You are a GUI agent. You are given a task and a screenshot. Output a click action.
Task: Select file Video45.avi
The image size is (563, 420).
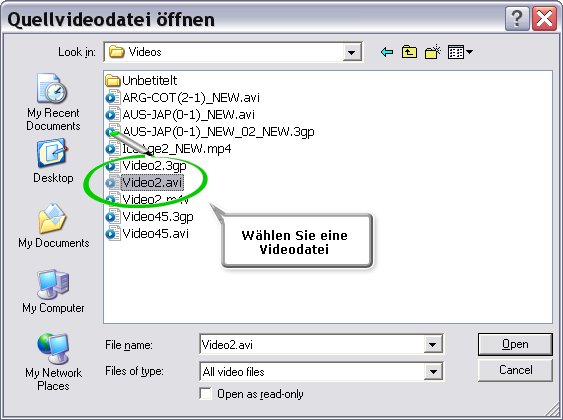pos(147,234)
